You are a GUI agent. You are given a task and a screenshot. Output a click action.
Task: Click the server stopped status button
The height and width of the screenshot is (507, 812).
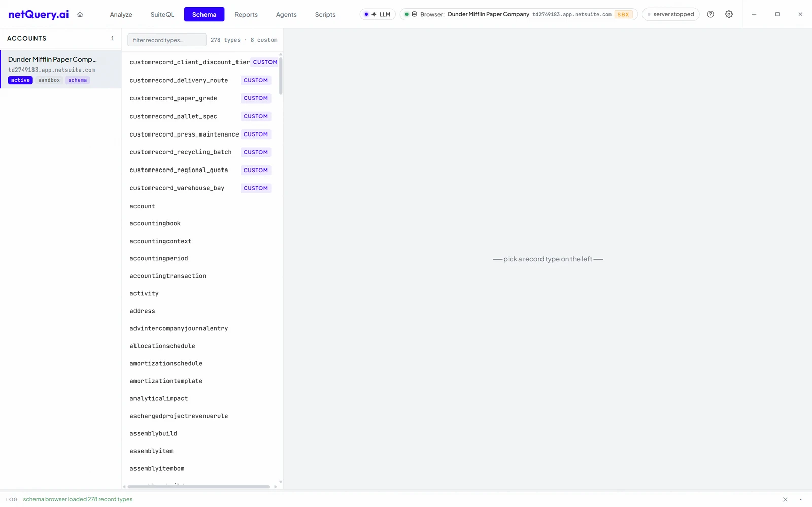tap(670, 14)
